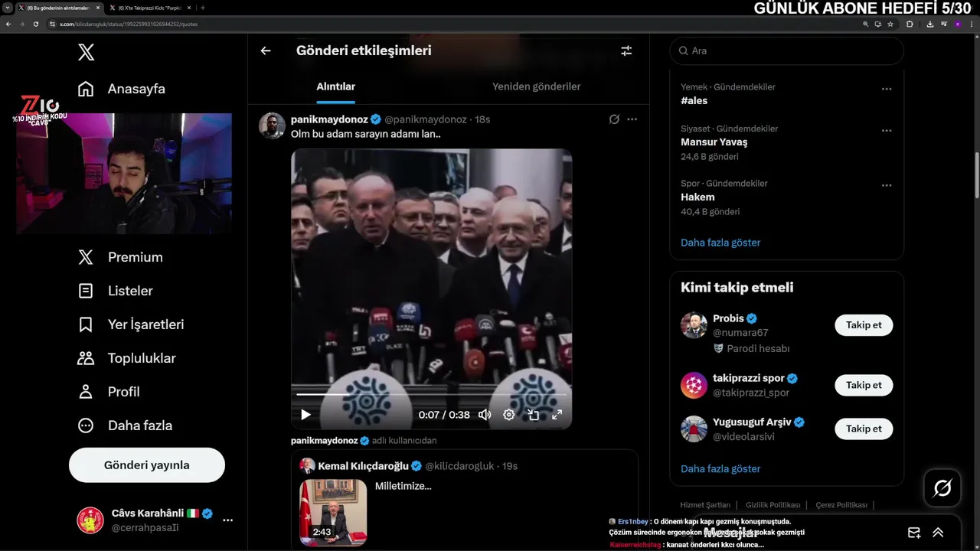Mute the video volume
The image size is (980, 551).
485,415
